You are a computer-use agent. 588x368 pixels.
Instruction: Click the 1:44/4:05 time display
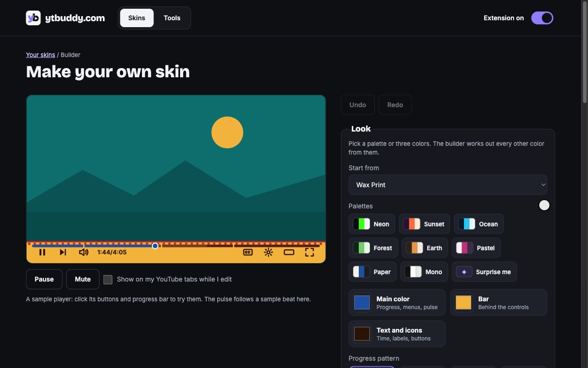click(x=112, y=252)
